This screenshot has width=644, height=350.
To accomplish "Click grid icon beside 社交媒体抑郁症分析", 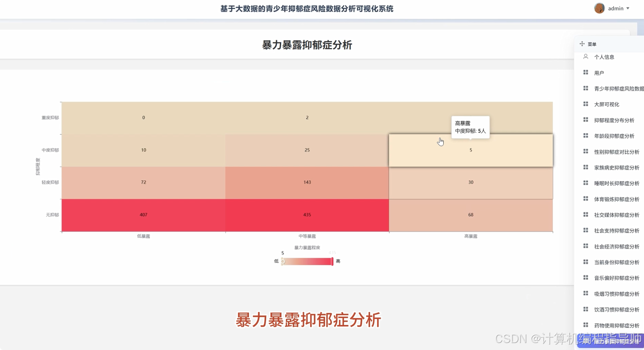I will coord(586,215).
